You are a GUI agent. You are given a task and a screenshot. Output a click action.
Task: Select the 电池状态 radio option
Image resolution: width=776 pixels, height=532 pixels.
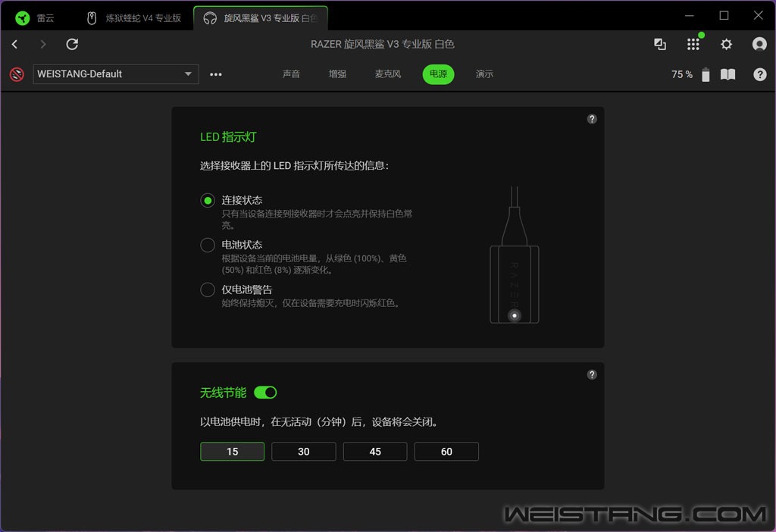click(x=208, y=245)
